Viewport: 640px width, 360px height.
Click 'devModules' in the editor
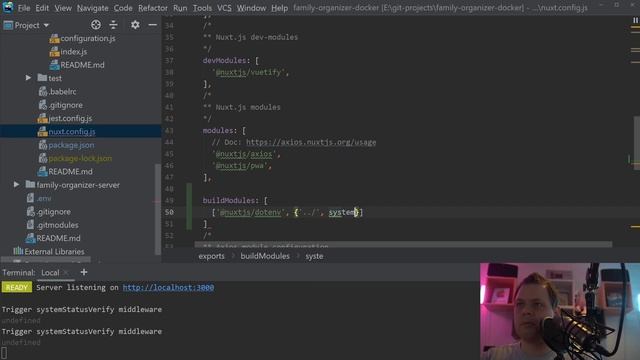click(224, 60)
